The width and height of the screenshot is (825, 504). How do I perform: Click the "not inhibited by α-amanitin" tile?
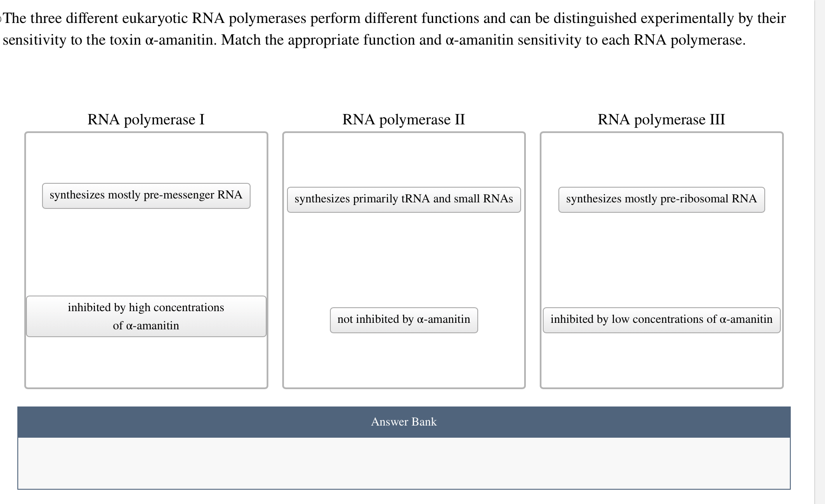click(403, 319)
